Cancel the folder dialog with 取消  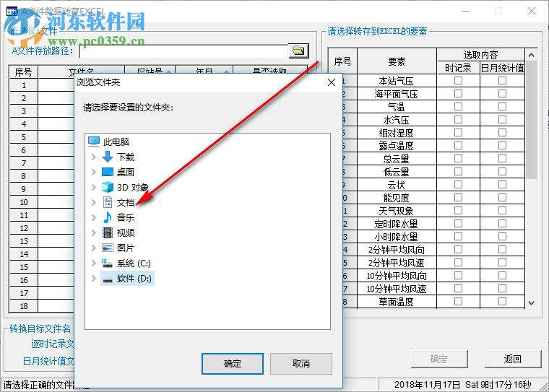301,364
